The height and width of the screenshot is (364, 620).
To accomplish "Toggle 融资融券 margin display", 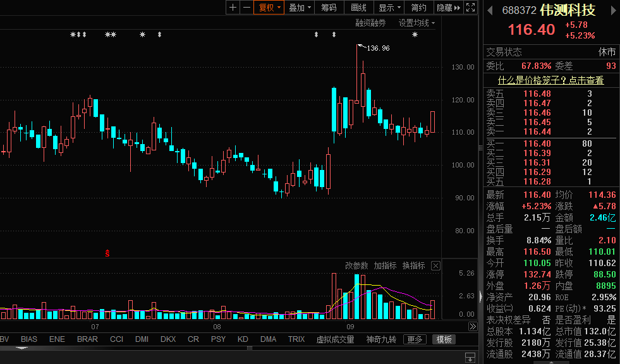I will [x=370, y=23].
